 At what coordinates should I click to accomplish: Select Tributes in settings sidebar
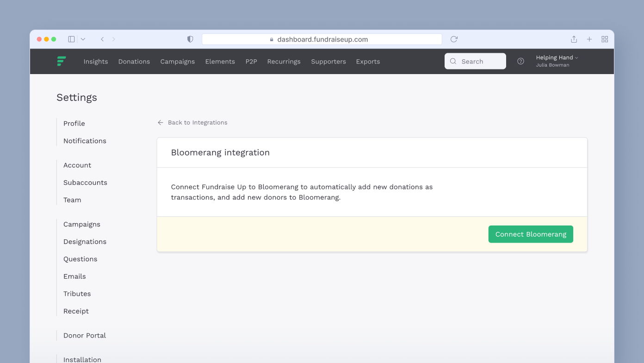coord(77,294)
